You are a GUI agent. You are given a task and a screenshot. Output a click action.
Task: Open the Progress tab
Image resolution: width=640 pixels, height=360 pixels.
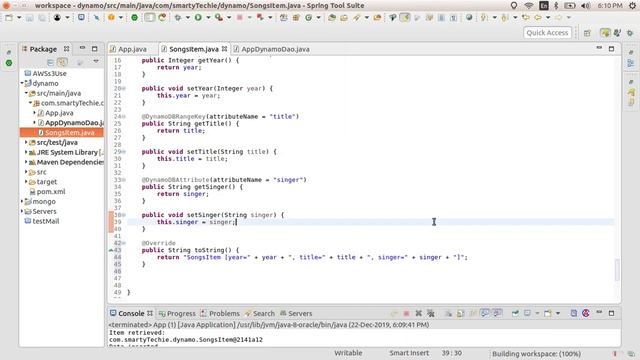[177, 313]
